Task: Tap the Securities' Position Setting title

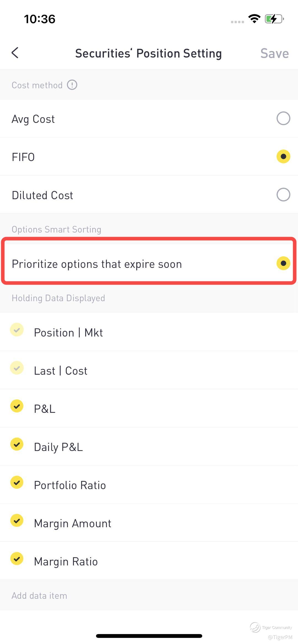Action: (x=148, y=53)
